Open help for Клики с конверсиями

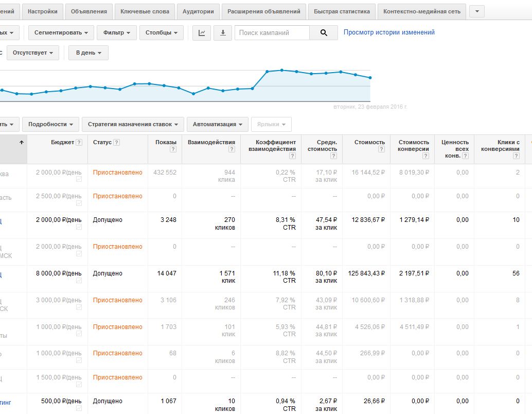(516, 156)
